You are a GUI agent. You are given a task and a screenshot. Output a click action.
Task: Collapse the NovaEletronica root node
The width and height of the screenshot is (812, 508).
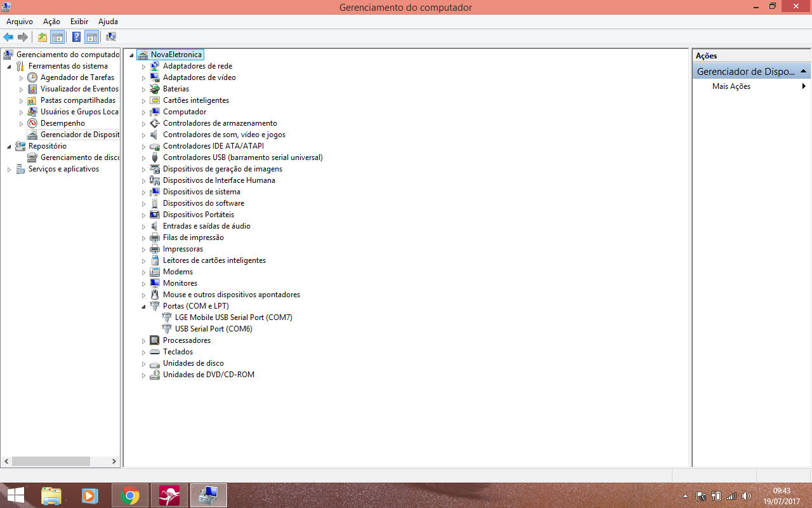coord(131,55)
